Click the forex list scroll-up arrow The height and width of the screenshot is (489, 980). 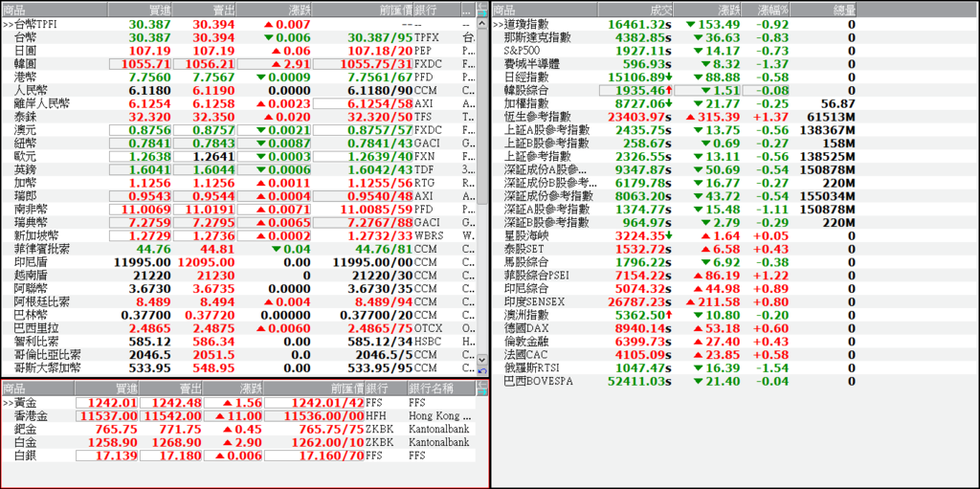click(482, 24)
